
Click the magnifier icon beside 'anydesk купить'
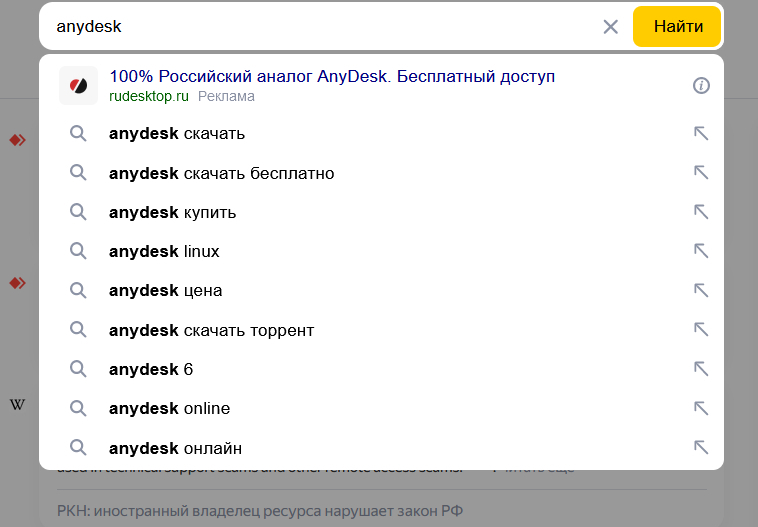click(78, 212)
